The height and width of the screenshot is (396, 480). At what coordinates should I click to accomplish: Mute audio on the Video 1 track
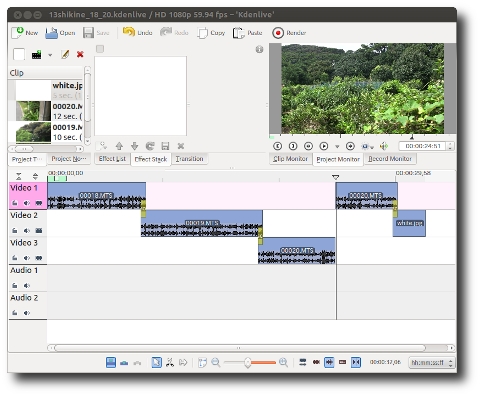point(27,203)
